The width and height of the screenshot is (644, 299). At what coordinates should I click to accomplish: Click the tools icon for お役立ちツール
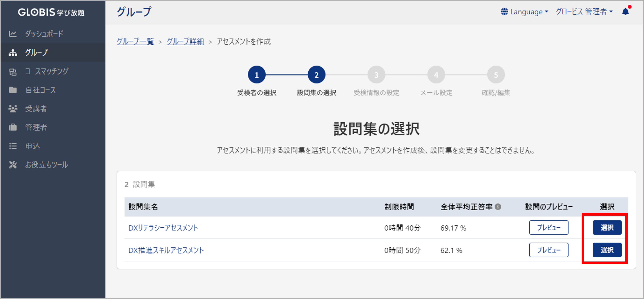pyautogui.click(x=13, y=165)
